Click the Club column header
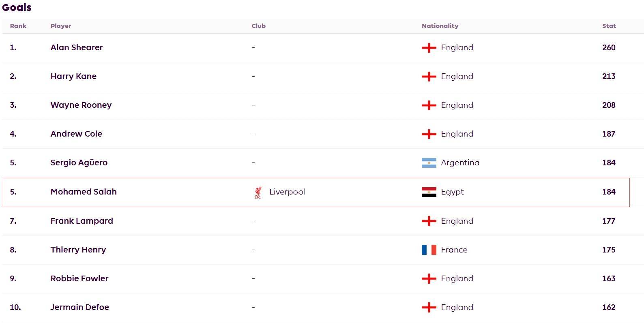644x323 pixels. (258, 26)
